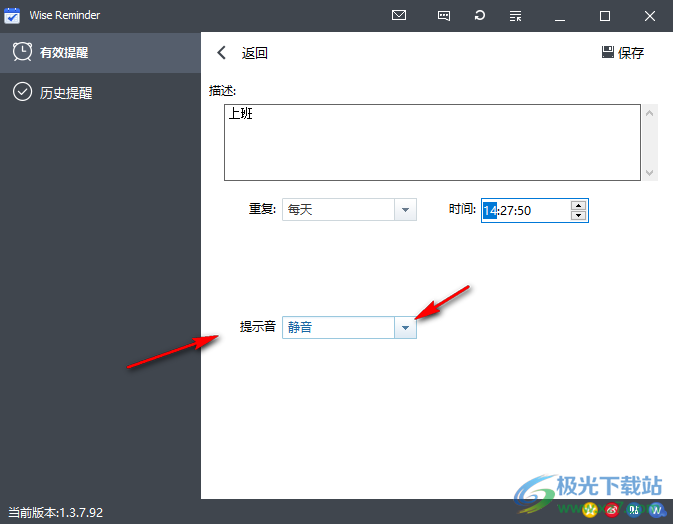Screen dimensions: 673x524
Task: Open the feedback chat icon
Action: tap(443, 16)
